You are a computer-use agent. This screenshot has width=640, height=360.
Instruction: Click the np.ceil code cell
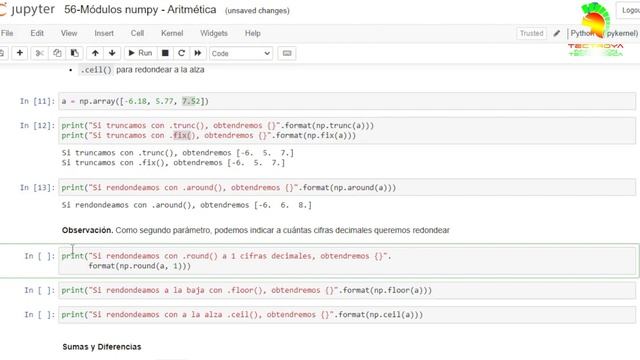[347, 315]
